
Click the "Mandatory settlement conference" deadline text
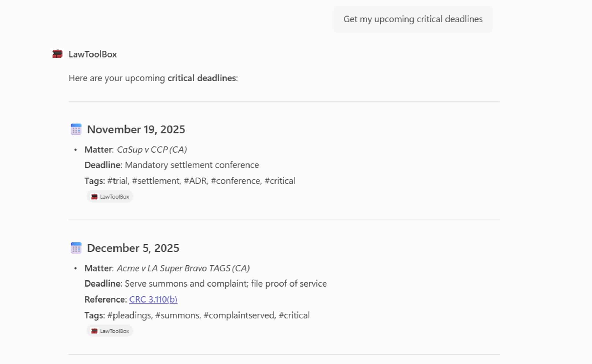[x=192, y=165]
